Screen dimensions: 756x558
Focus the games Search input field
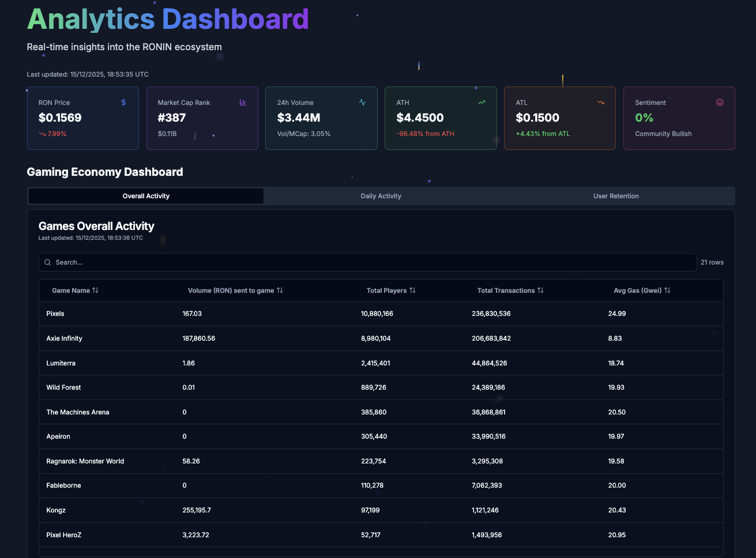coord(369,262)
